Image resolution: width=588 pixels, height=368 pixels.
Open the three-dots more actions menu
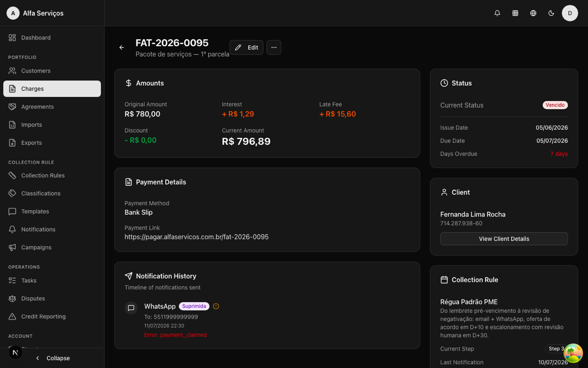point(274,47)
